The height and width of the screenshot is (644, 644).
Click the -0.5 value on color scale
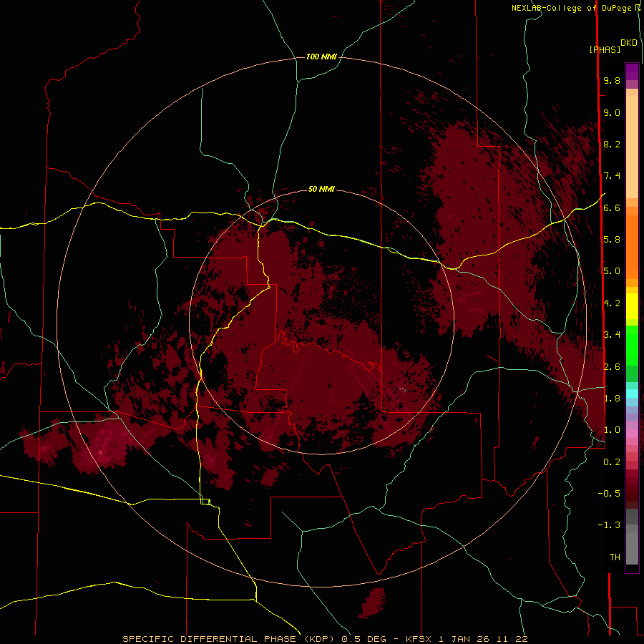609,494
